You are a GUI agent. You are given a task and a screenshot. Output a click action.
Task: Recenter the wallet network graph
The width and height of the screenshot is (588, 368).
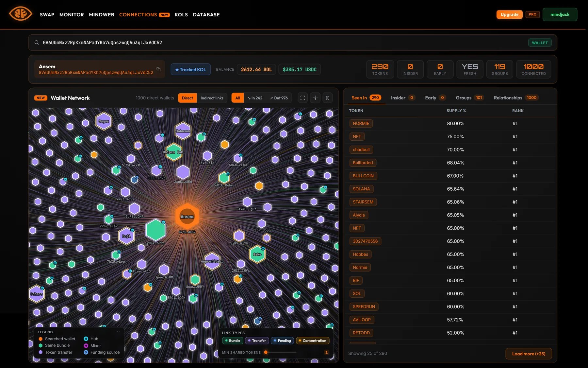click(315, 98)
